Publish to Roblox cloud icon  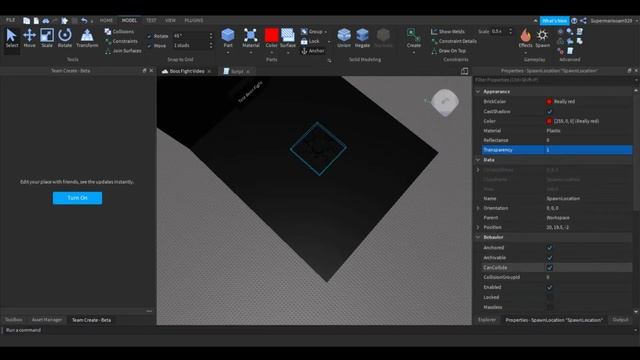pos(46,20)
